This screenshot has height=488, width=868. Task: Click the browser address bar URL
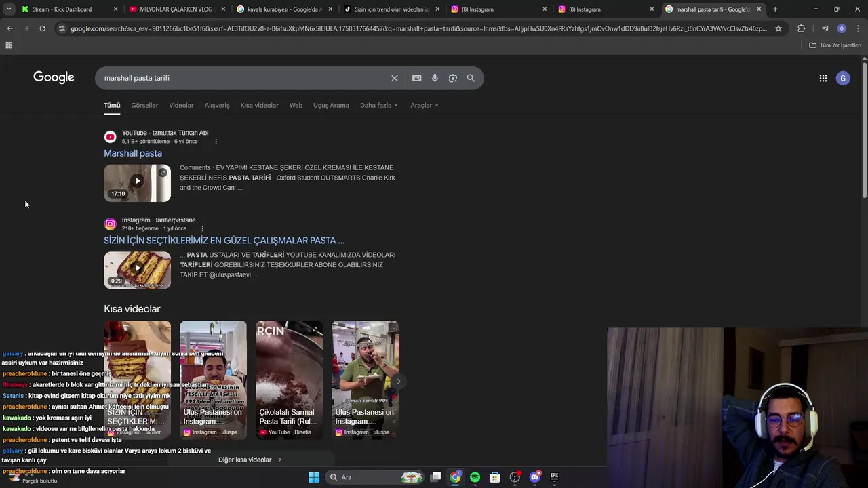point(419,28)
